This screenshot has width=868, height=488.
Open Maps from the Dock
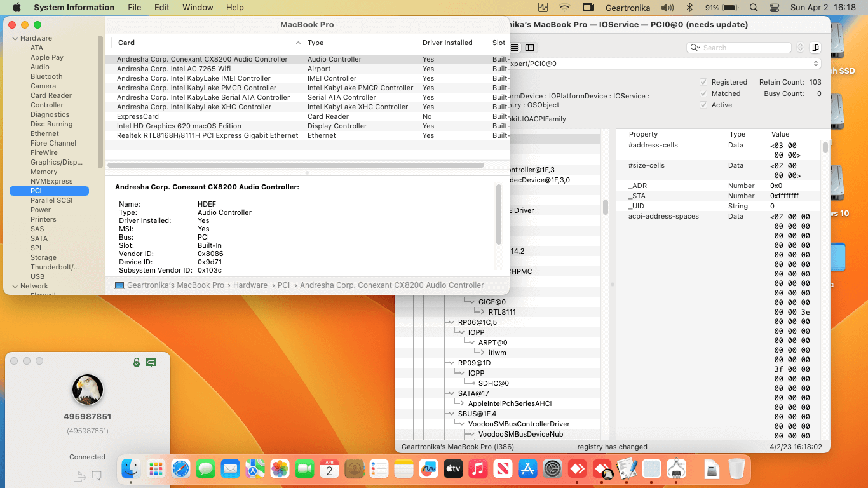(x=255, y=470)
